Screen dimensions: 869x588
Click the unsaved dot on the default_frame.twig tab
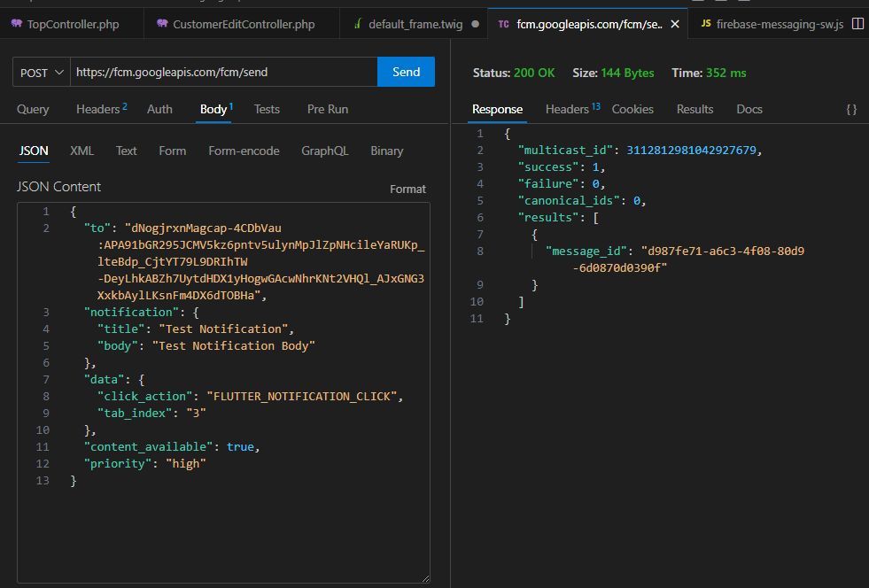pyautogui.click(x=475, y=25)
